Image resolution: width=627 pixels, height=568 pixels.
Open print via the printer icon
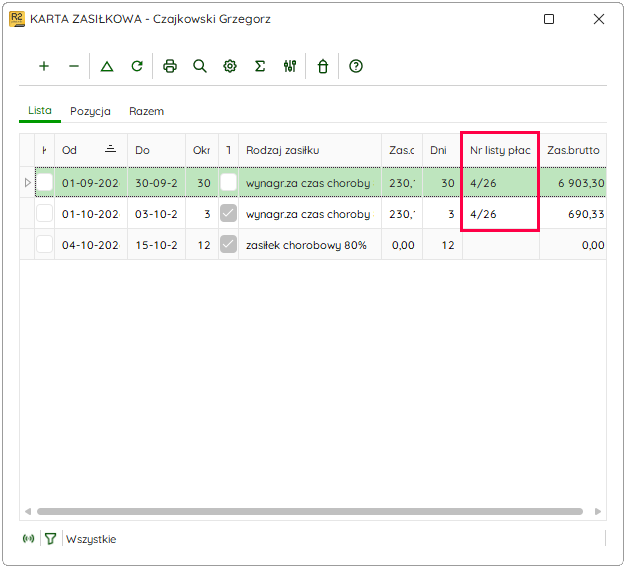[x=170, y=66]
